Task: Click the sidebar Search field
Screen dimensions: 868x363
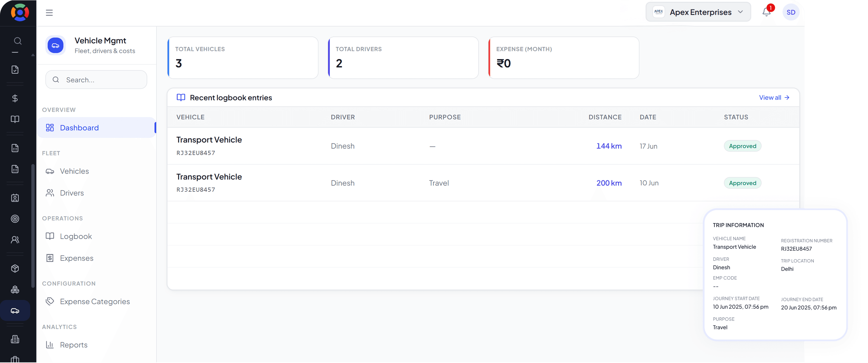Action: coord(96,80)
